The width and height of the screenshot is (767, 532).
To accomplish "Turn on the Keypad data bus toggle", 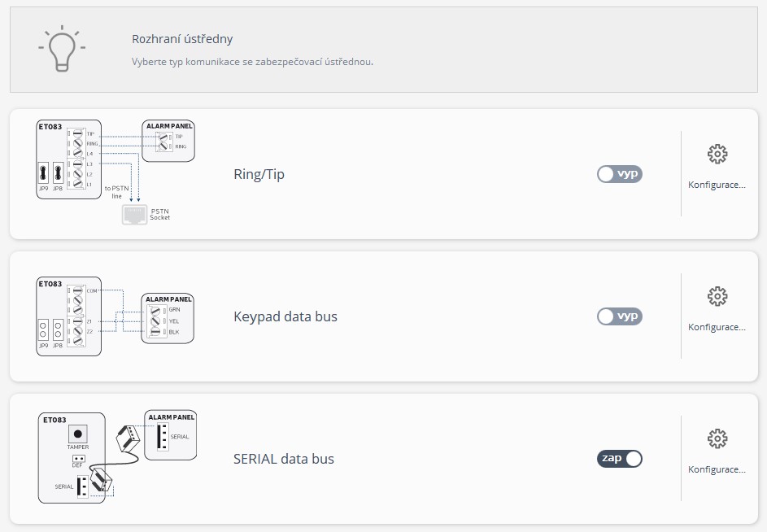I will (619, 316).
